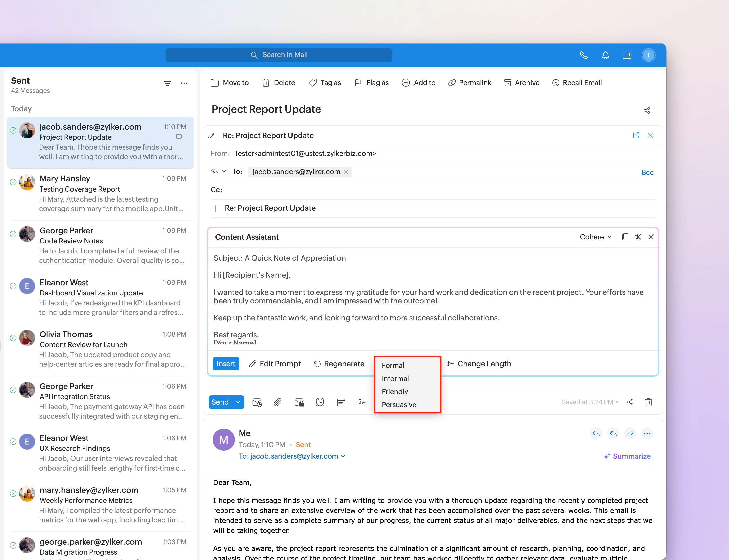Screen dimensions: 729x560
Task: Click the reminder alarm clock icon
Action: [320, 402]
